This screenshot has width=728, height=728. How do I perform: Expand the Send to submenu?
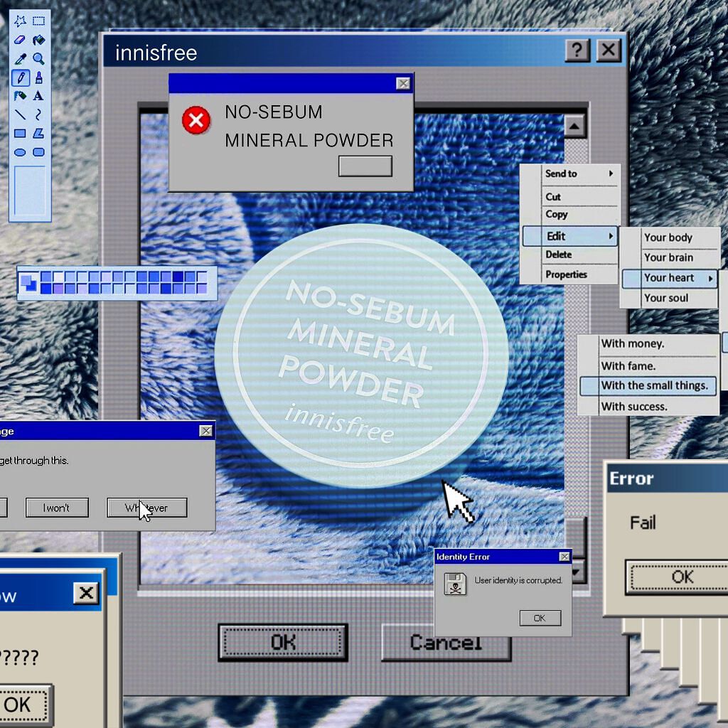point(610,173)
